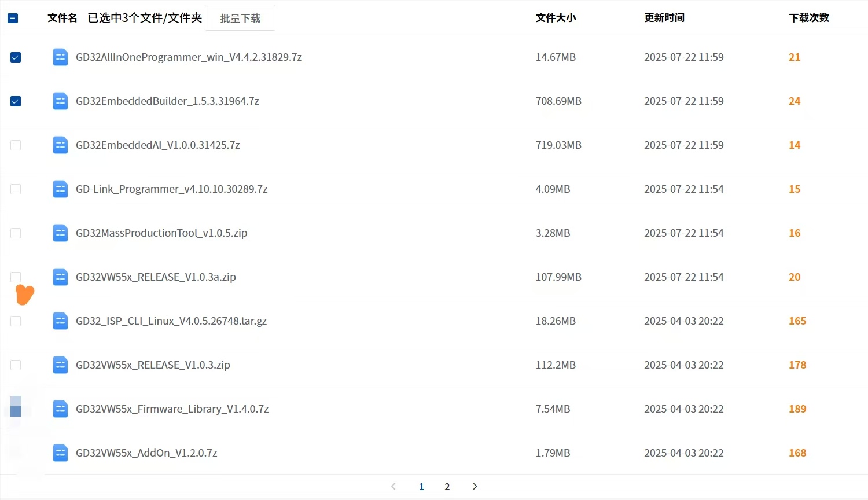Image resolution: width=868 pixels, height=500 pixels.
Task: Click the 下载次数 column header
Action: [809, 18]
